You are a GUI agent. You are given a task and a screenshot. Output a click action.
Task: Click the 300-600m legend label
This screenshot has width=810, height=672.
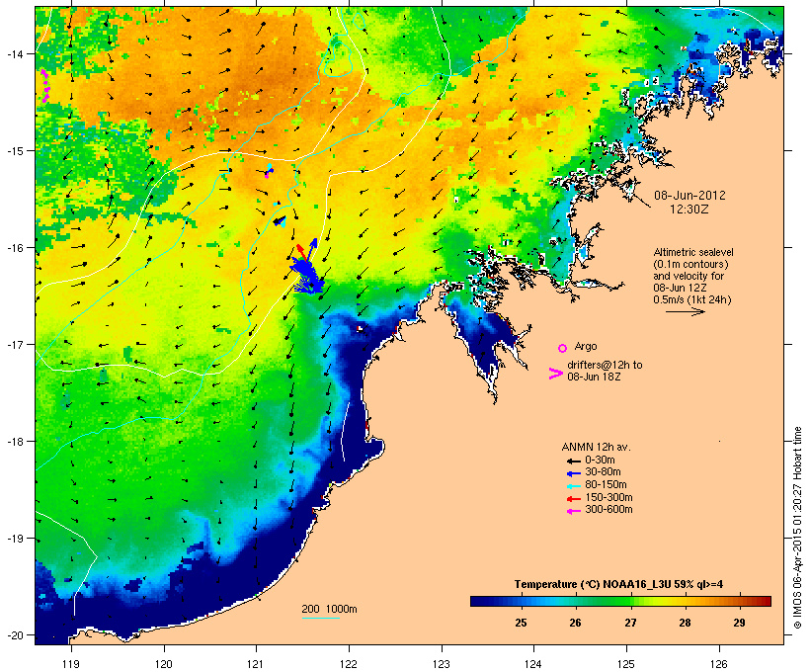pos(608,510)
